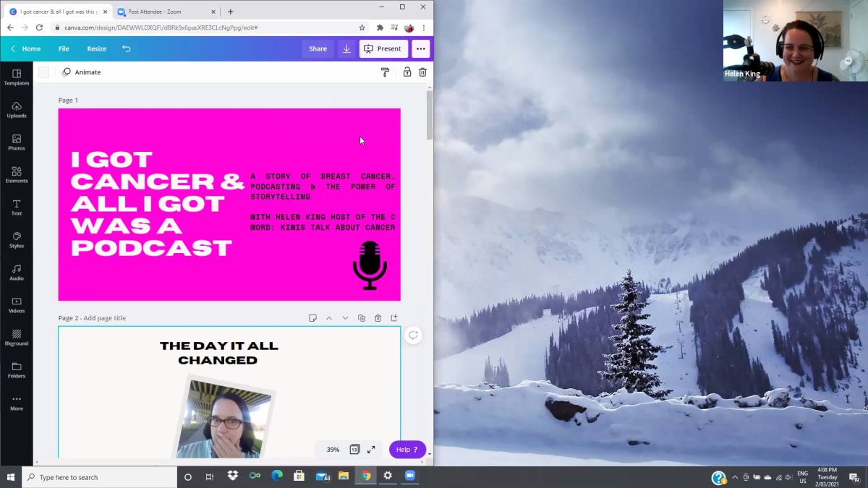The height and width of the screenshot is (488, 868).
Task: Click the taskbar search box
Action: pyautogui.click(x=100, y=477)
